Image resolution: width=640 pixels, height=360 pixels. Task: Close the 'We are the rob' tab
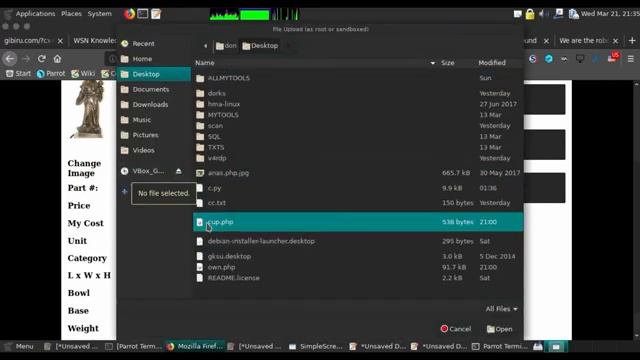tap(616, 41)
